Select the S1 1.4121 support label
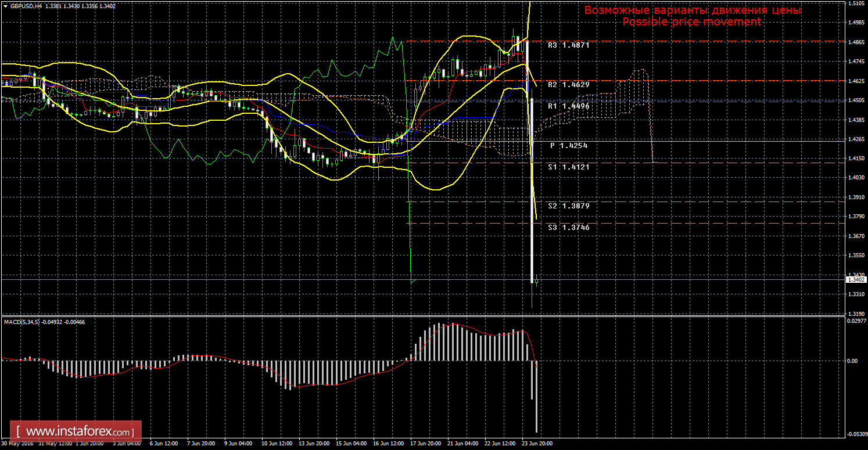Screen dimensions: 868x450 pyautogui.click(x=569, y=167)
